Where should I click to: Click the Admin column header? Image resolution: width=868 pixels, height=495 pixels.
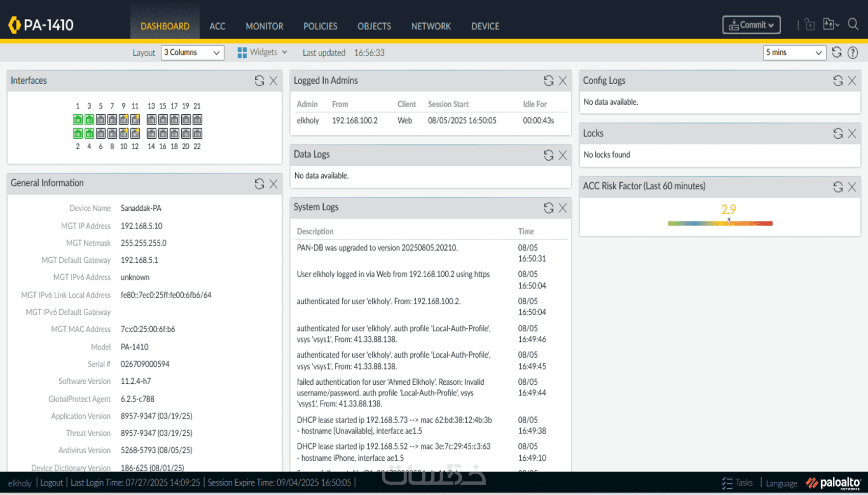tap(307, 104)
